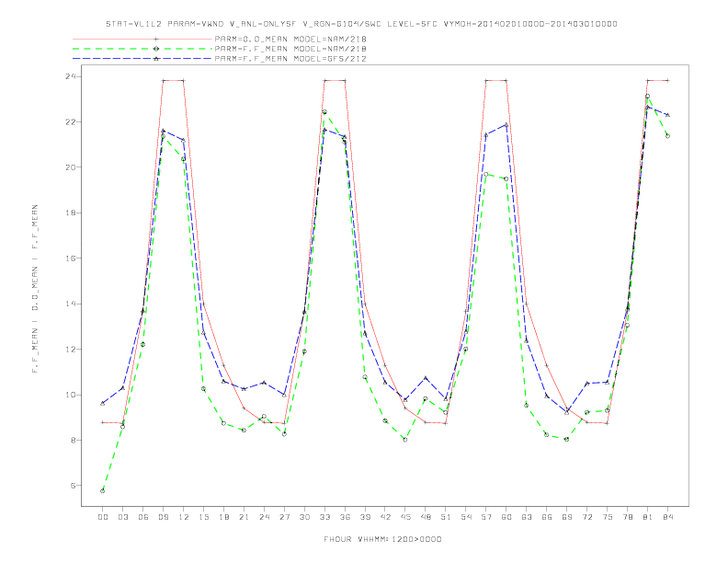Click x-axis forecast hour label 27
Image resolution: width=728 pixels, height=563 pixels.
point(284,517)
